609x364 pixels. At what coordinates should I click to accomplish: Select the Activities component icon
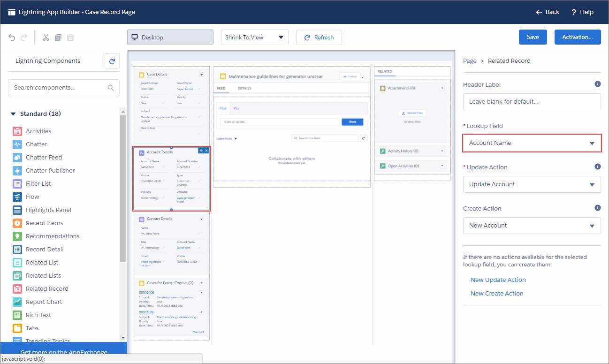click(17, 131)
